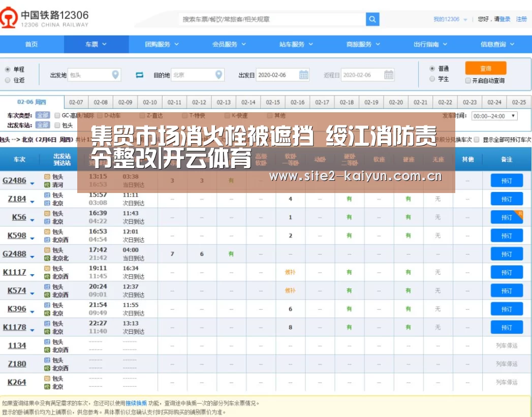Expand the K396 train details arrow
The width and height of the screenshot is (532, 417).
tap(32, 311)
